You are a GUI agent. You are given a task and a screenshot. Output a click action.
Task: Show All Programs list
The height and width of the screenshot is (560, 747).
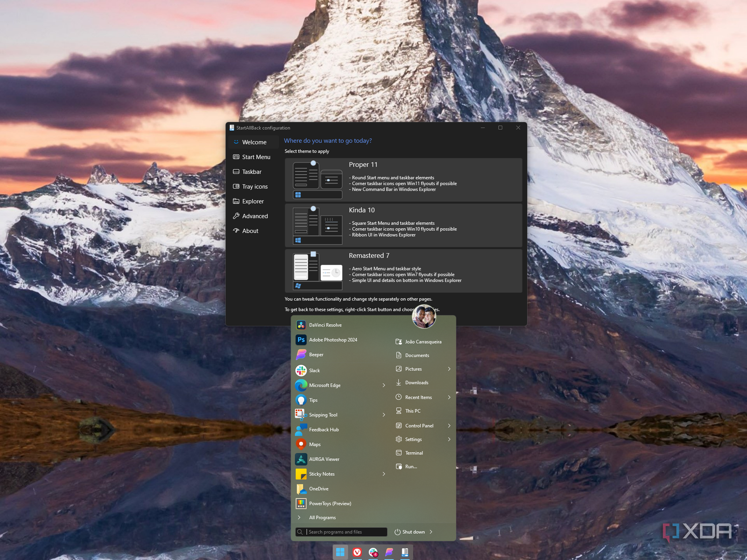tap(322, 518)
